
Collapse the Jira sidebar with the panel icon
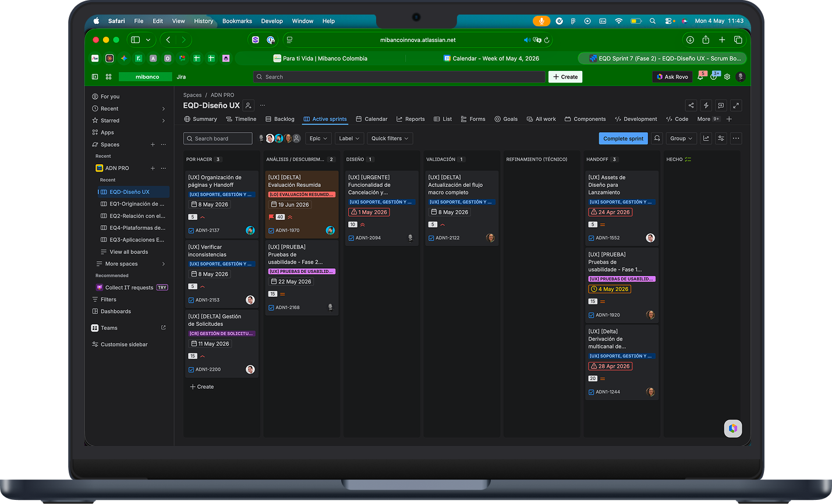pos(95,77)
